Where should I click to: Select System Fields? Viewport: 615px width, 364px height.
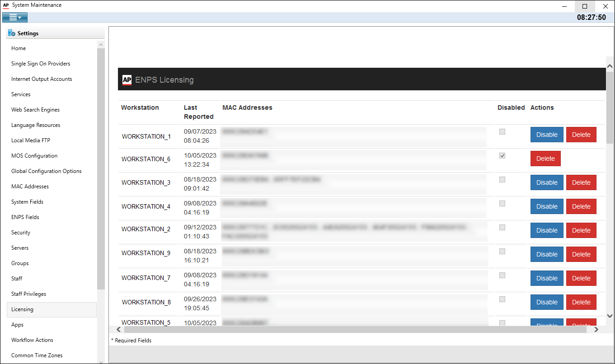(27, 202)
